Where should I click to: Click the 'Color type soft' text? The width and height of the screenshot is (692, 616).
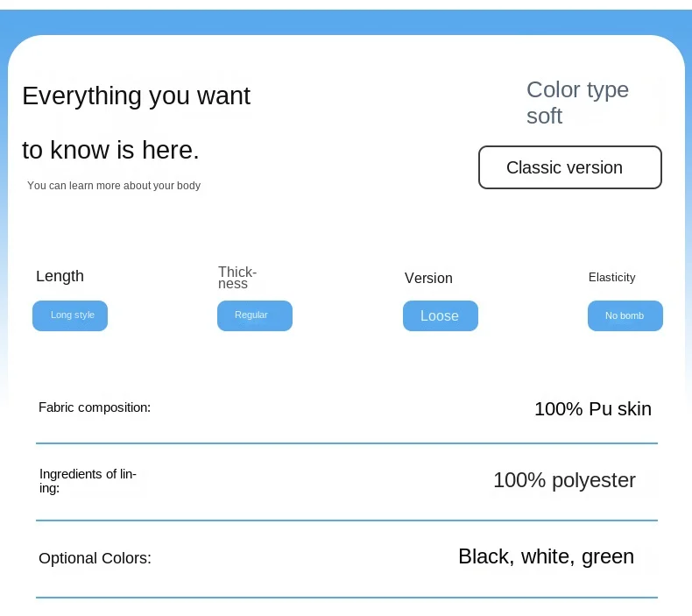577,103
